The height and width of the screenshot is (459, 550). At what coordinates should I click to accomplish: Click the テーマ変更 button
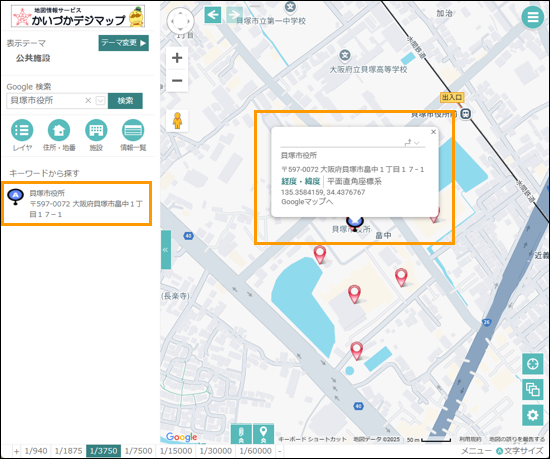tap(123, 43)
